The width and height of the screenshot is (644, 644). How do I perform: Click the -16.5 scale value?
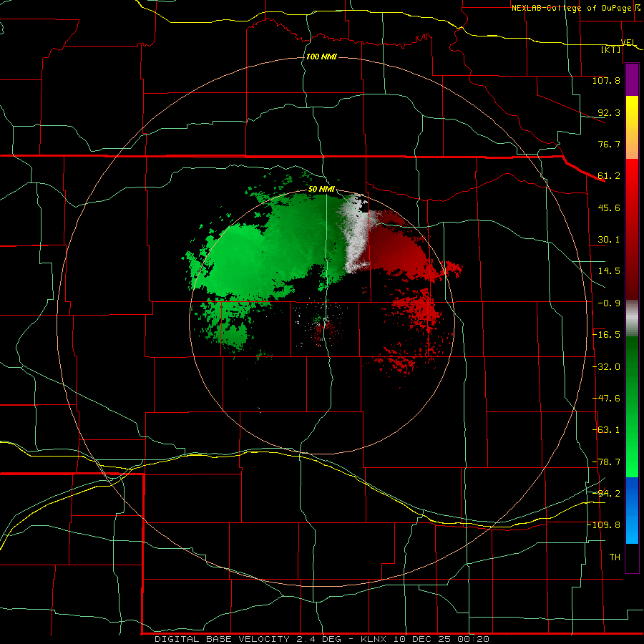click(x=607, y=335)
